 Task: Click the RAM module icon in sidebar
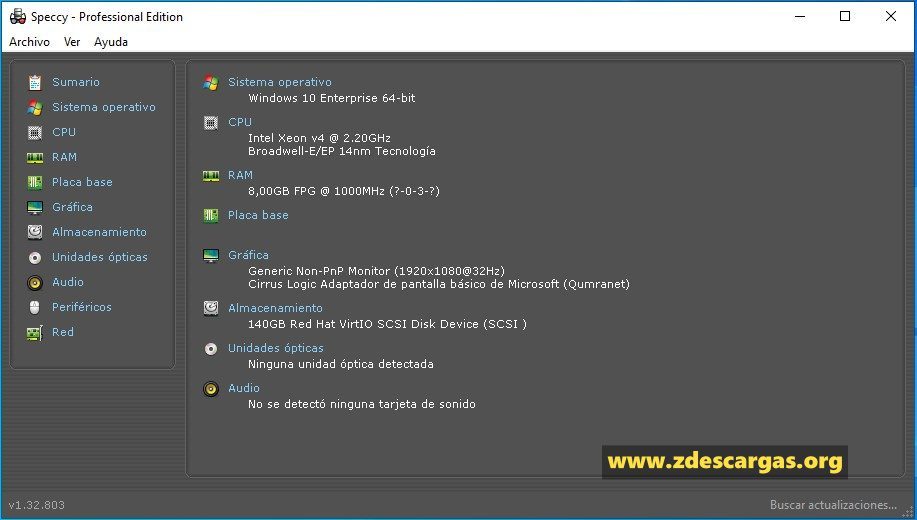(35, 157)
